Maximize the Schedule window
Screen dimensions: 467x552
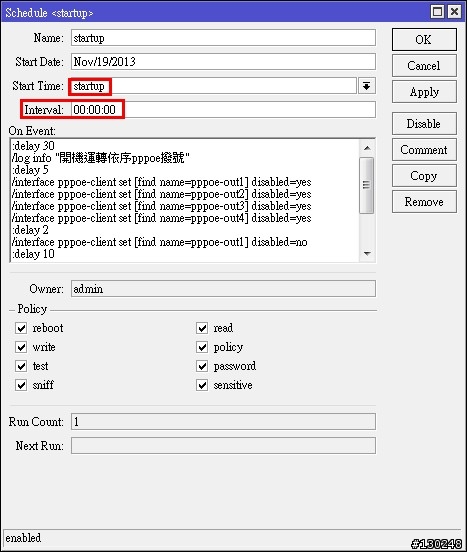click(437, 12)
